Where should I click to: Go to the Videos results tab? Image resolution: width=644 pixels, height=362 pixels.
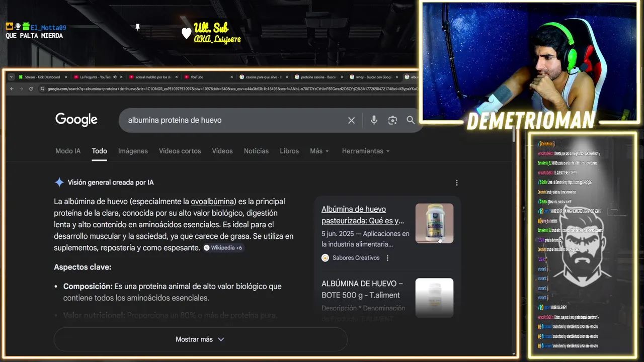(222, 151)
